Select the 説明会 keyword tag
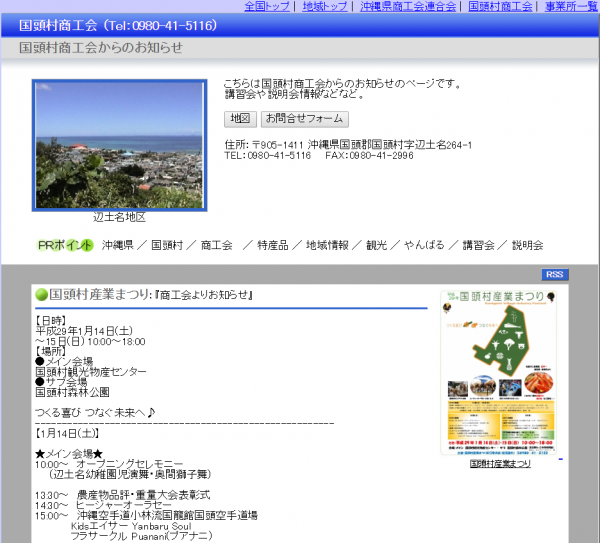This screenshot has height=543, width=600. (x=528, y=245)
